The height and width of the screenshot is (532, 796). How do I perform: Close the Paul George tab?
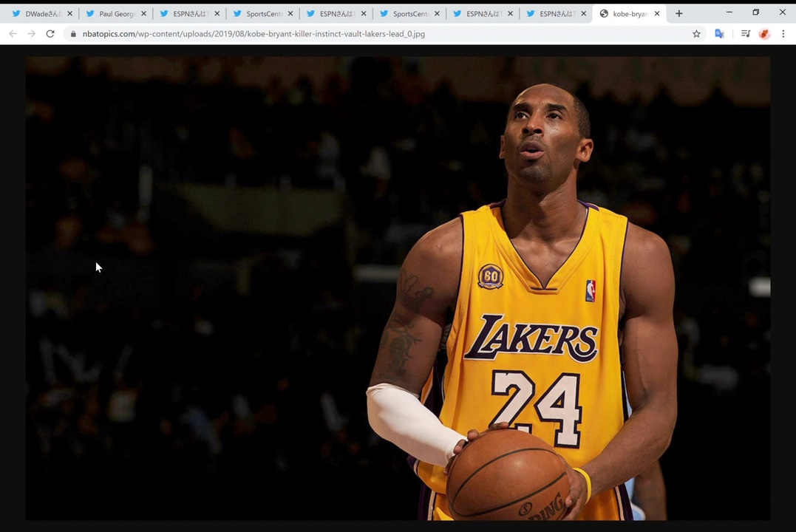pyautogui.click(x=143, y=14)
